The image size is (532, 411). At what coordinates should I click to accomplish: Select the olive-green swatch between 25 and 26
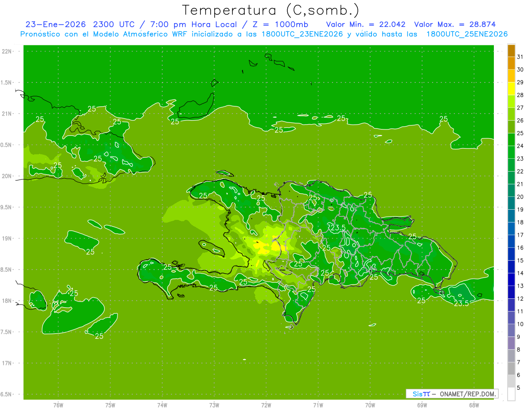pyautogui.click(x=511, y=127)
